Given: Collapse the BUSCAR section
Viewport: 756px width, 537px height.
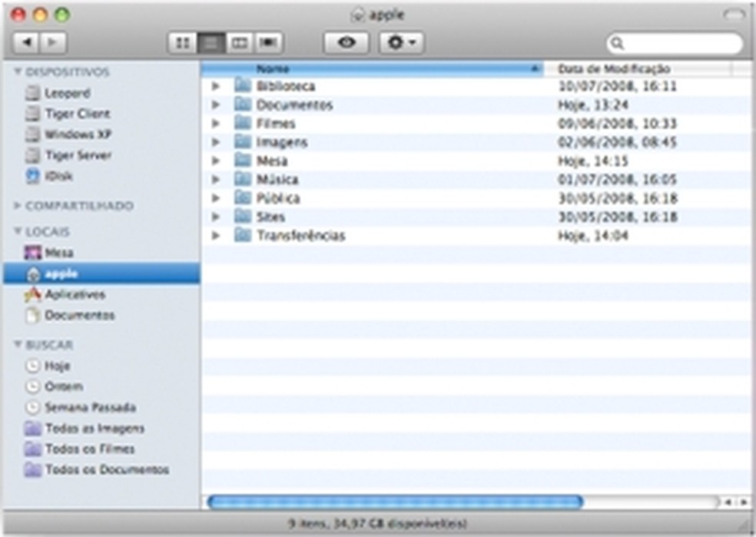Looking at the screenshot, I should click(x=18, y=344).
